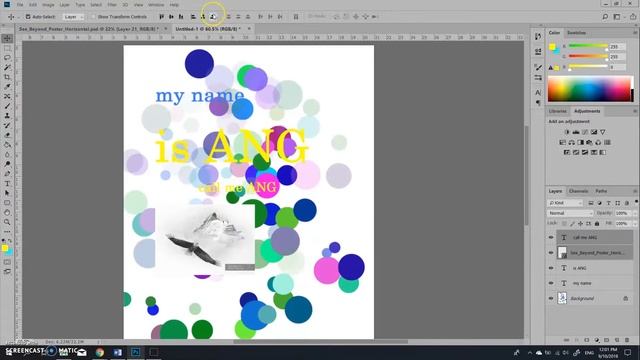Click the toolbox foreground color swatch

pos(4,248)
